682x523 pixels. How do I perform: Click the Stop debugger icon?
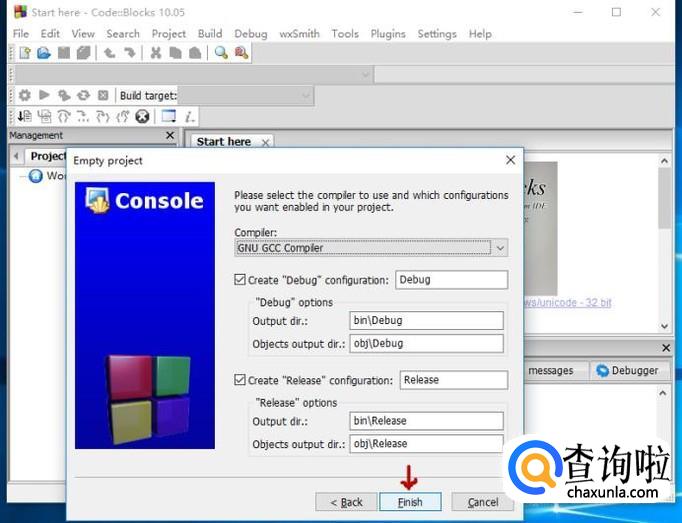pyautogui.click(x=142, y=116)
